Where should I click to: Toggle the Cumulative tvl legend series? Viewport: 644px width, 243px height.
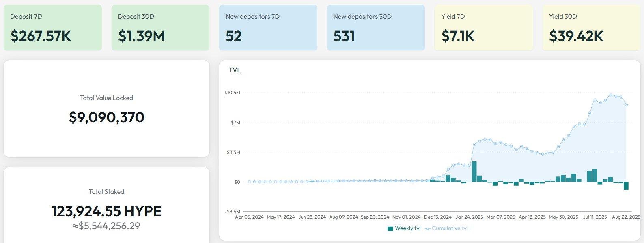point(446,228)
